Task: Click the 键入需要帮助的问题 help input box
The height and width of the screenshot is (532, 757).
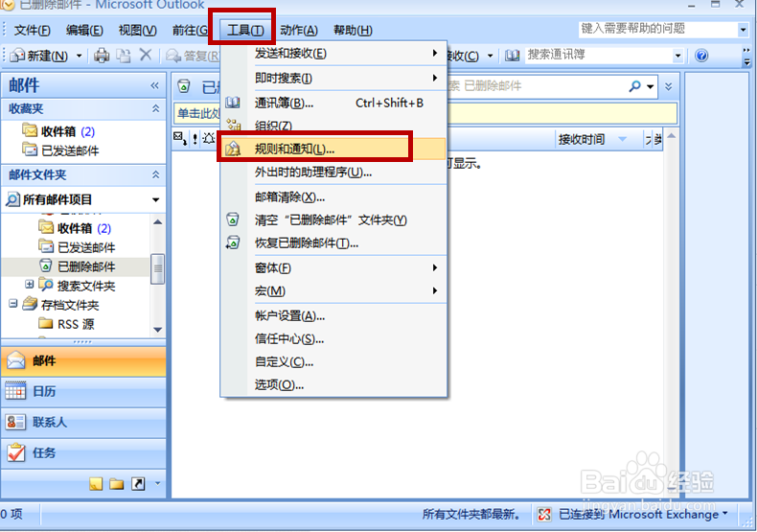Action: tap(658, 30)
